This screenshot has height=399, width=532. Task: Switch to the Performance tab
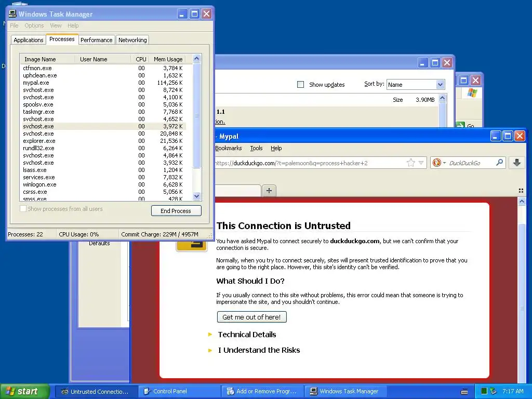(96, 40)
